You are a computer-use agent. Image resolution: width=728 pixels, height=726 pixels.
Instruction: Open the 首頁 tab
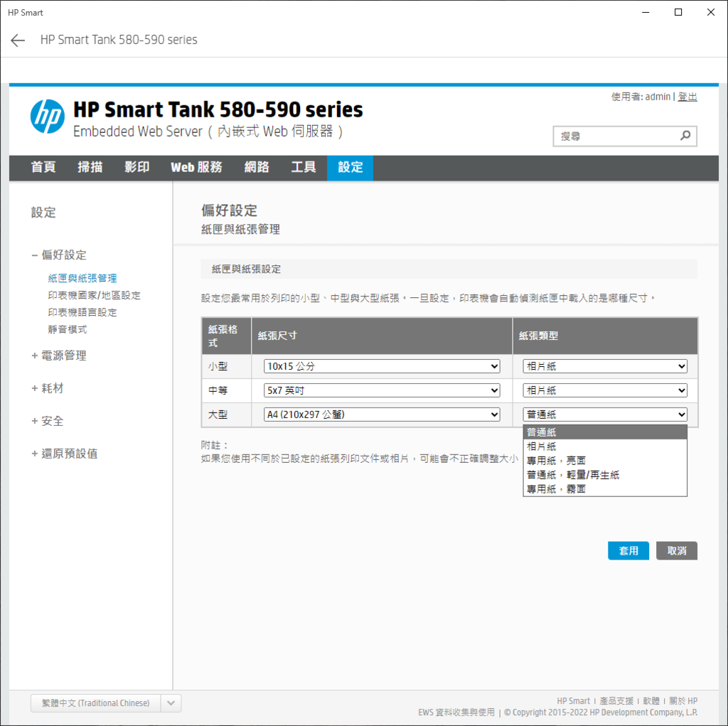tap(43, 167)
